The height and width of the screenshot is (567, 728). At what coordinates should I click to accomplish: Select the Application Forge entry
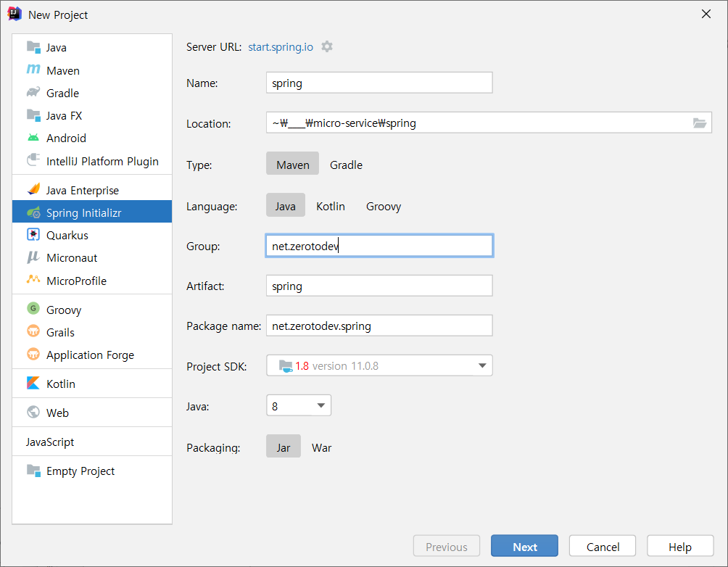tap(92, 355)
